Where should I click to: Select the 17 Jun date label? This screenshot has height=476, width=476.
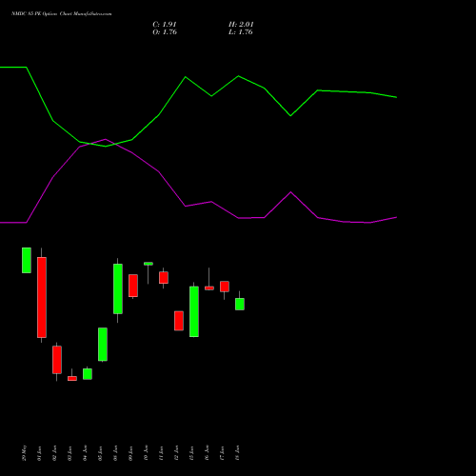pos(223,453)
